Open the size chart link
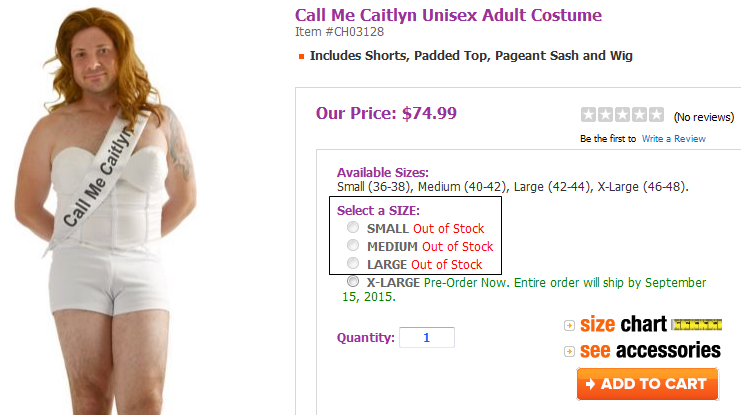Image resolution: width=741 pixels, height=415 pixels. coord(622,325)
